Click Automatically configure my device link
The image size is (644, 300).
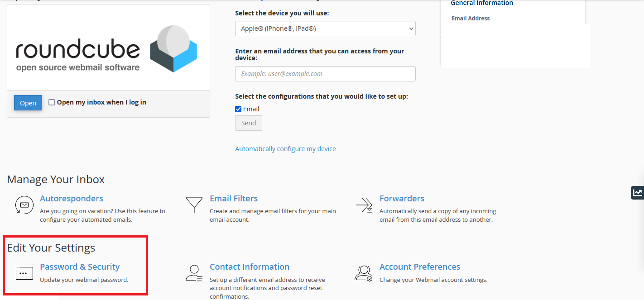(x=285, y=149)
